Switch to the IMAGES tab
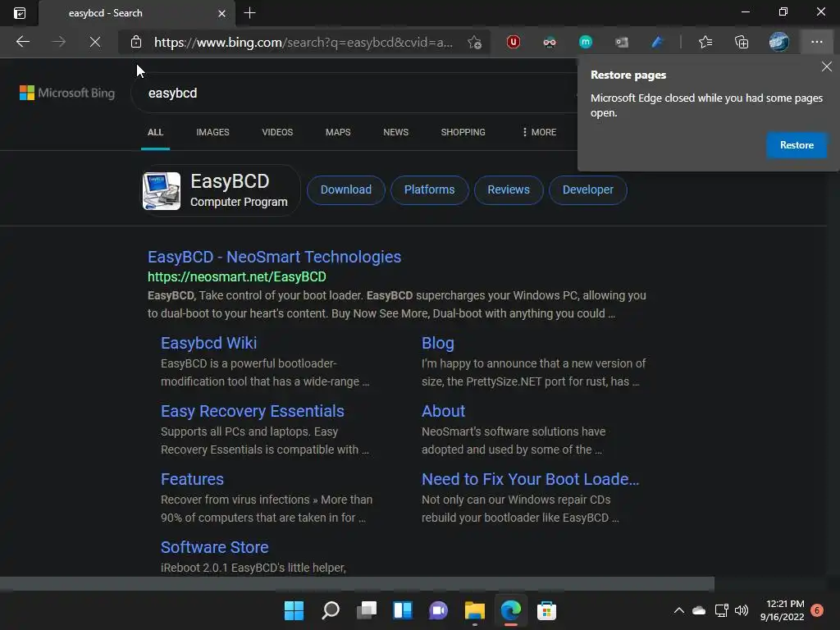The width and height of the screenshot is (840, 630). [x=212, y=132]
